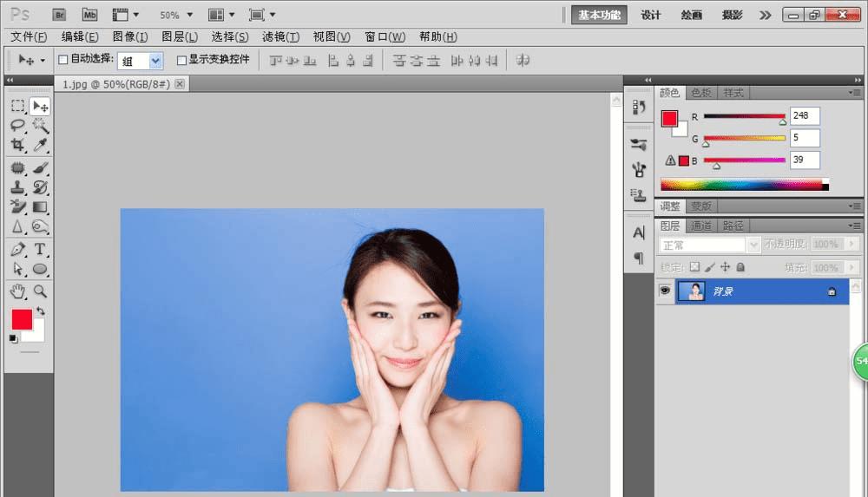Hide the 背景 layer using eye icon
Screen dimensions: 868x497
665,291
